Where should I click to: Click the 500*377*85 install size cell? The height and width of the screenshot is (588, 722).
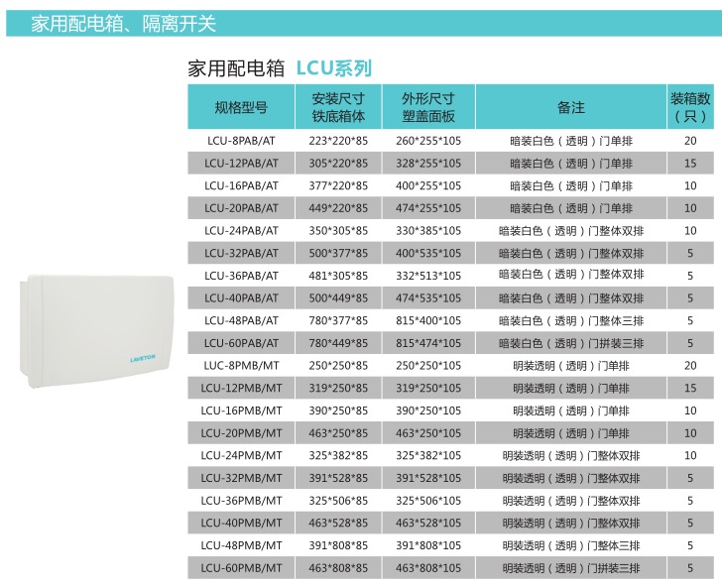coord(338,253)
